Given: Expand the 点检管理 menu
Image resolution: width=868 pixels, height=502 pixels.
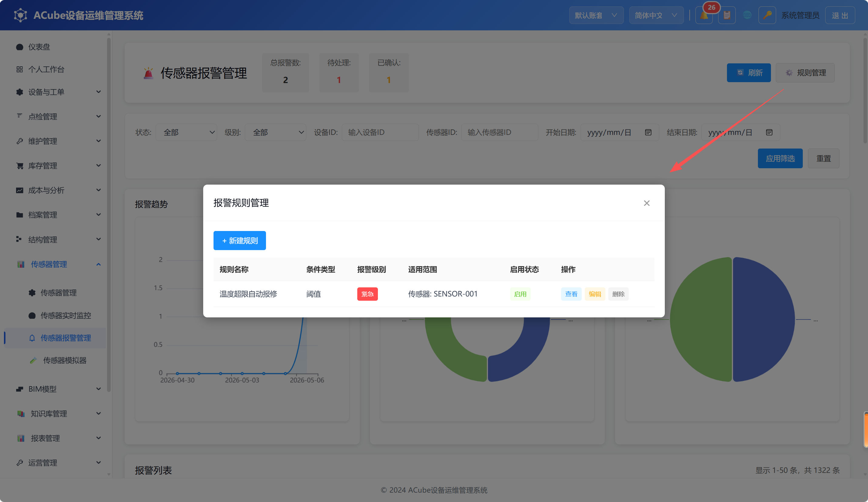Looking at the screenshot, I should tap(59, 117).
